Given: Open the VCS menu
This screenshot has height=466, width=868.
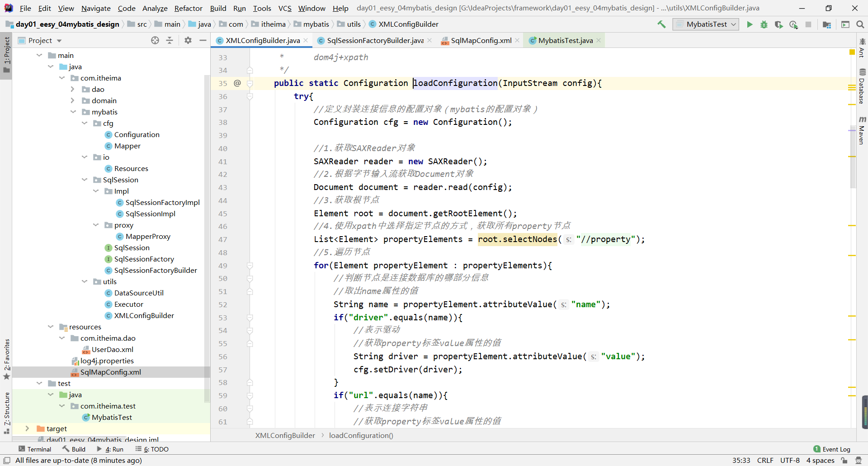Looking at the screenshot, I should 285,8.
